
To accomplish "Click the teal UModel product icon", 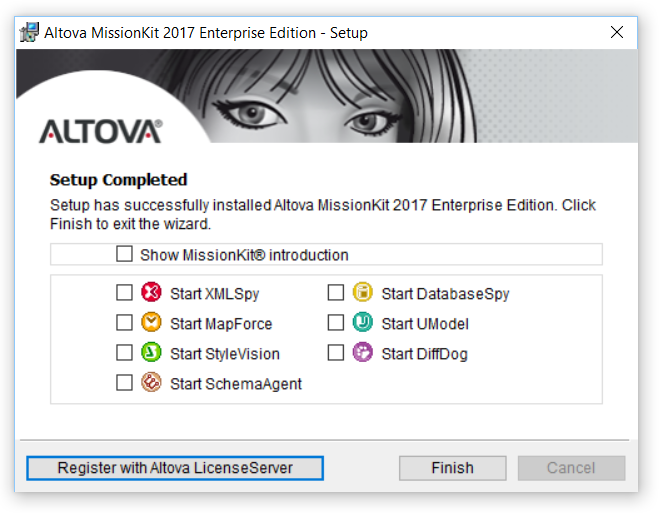I will [363, 323].
